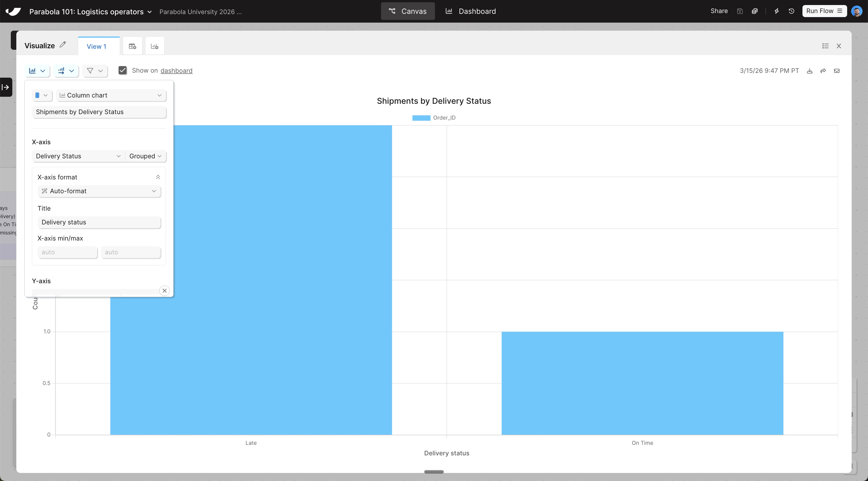The height and width of the screenshot is (481, 868).
Task: Open the credits coins icon
Action: coord(755,11)
